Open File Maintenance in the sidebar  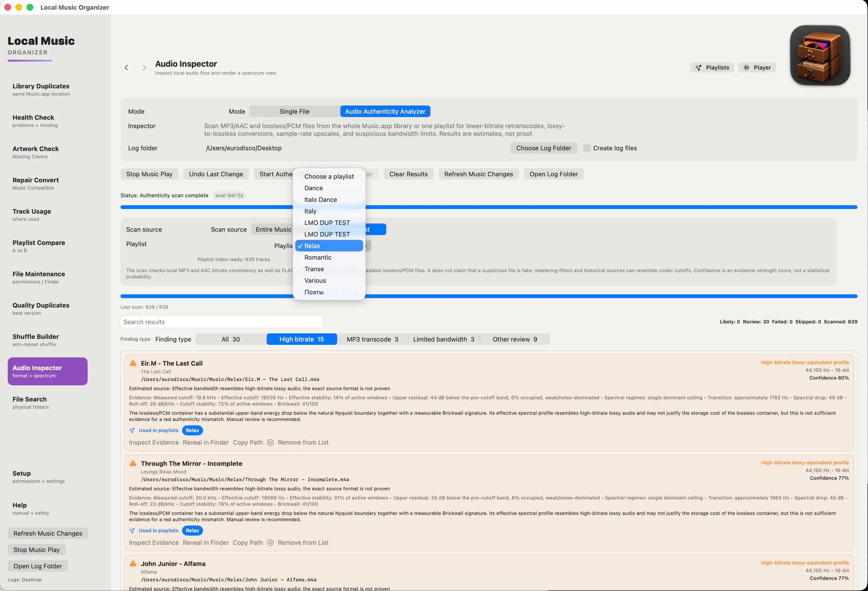coord(47,278)
